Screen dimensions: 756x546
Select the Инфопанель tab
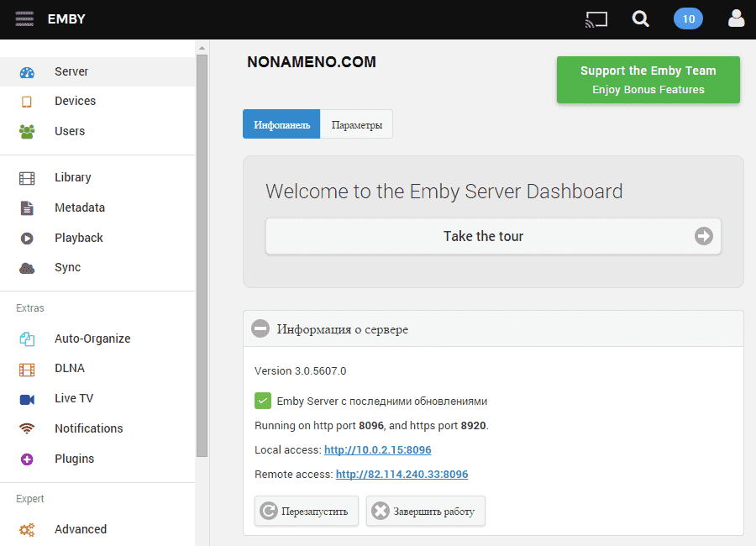(281, 125)
